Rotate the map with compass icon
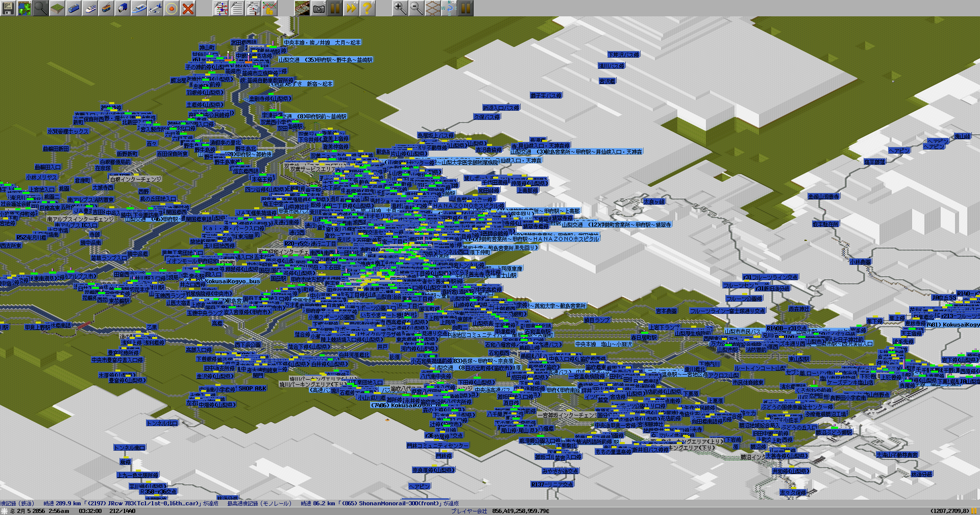Viewport: 980px width, 515px height. coord(449,8)
